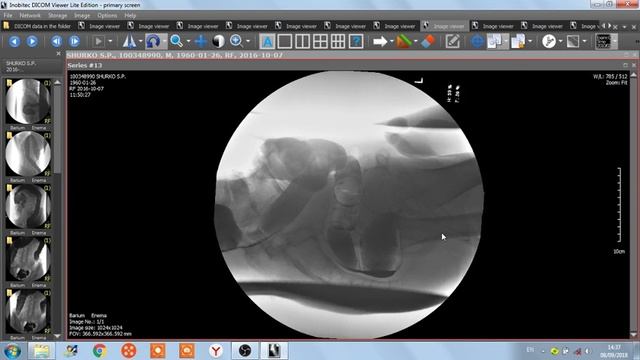Open the tab list dropdown arrow
Screen dimensions: 640x360
[x=624, y=27]
